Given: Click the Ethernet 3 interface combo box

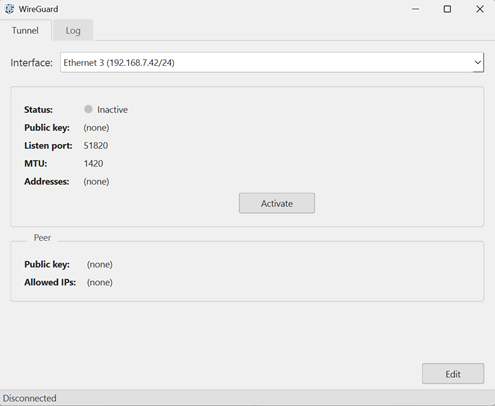Looking at the screenshot, I should tap(272, 62).
